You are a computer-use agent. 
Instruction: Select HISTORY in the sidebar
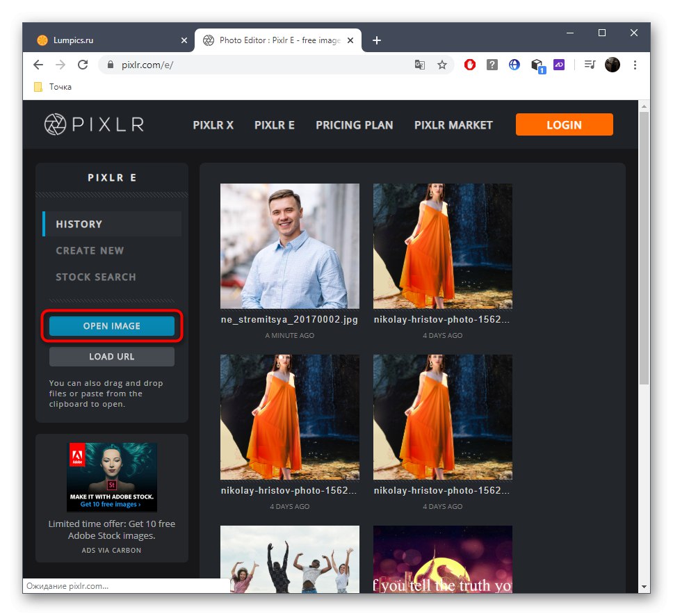[x=112, y=224]
